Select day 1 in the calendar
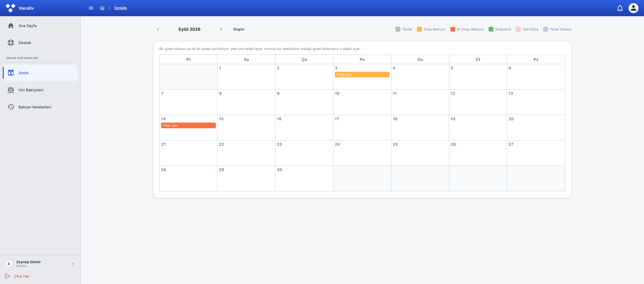 point(246,77)
